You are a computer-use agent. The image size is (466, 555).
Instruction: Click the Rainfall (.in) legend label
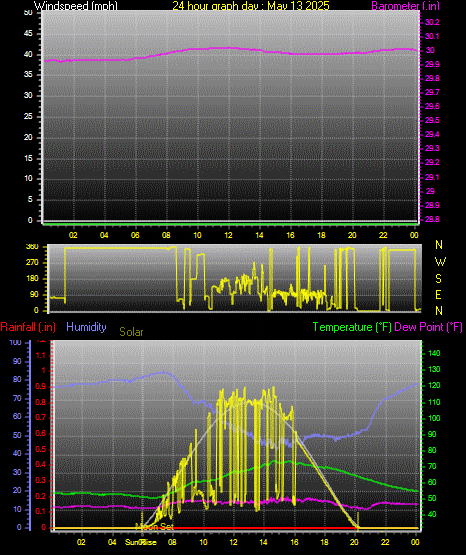click(x=28, y=327)
